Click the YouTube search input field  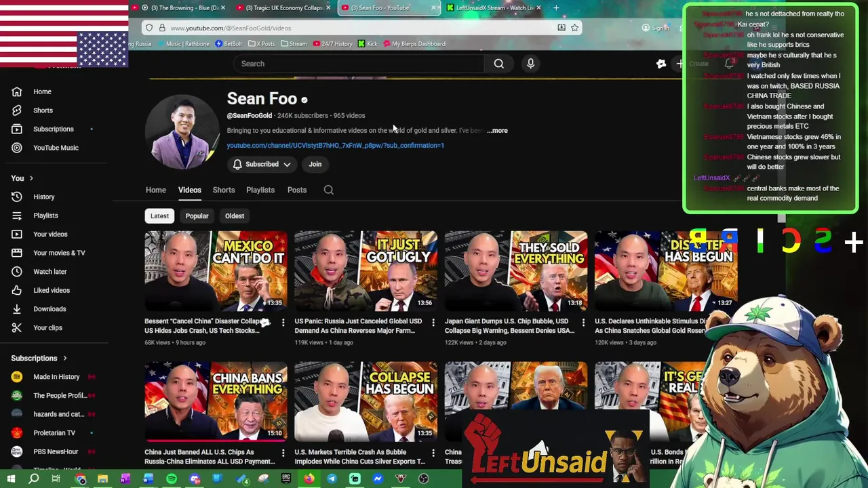(359, 64)
